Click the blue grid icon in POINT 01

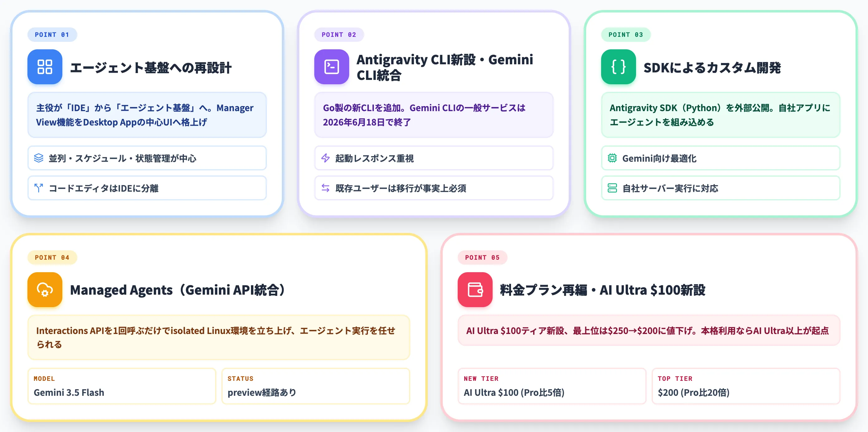point(45,67)
